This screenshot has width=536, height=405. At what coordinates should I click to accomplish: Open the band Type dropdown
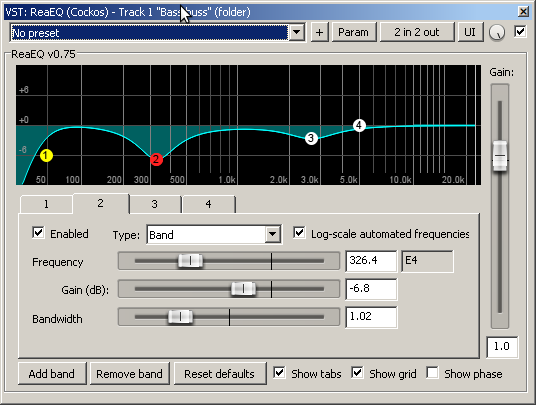[273, 234]
